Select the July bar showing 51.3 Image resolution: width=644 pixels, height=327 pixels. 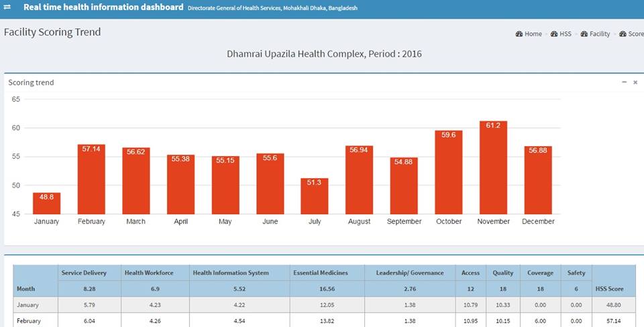click(x=314, y=196)
